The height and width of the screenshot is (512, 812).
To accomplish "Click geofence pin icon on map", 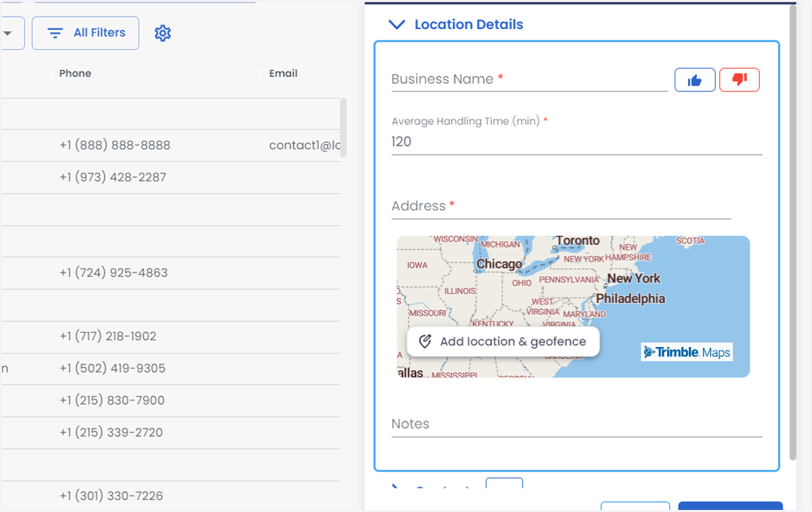I will [x=425, y=342].
